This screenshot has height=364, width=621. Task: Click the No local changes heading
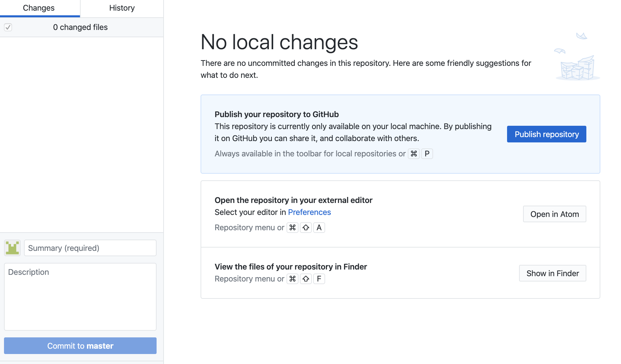pos(279,42)
